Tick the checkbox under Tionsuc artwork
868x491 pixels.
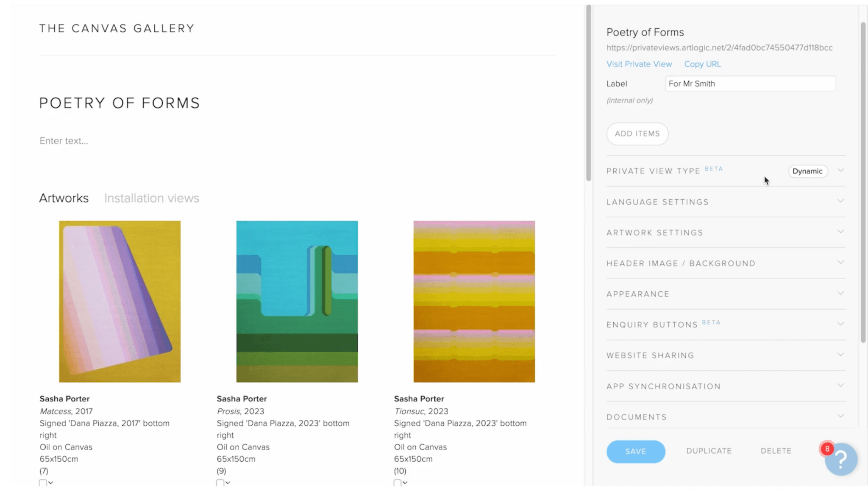[x=397, y=483]
